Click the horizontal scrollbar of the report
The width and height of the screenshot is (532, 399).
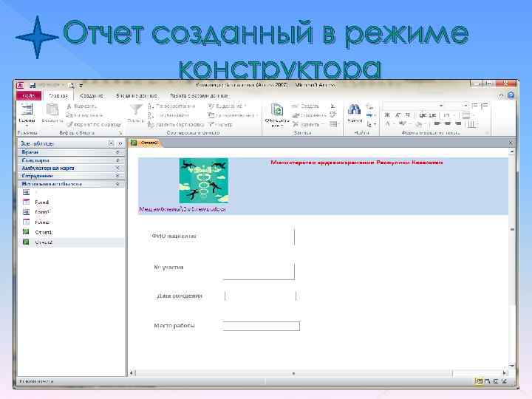[319, 373]
